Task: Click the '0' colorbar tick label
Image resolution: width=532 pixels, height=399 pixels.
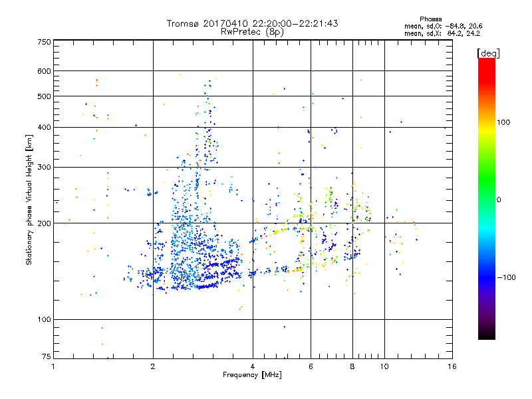Action: (499, 200)
